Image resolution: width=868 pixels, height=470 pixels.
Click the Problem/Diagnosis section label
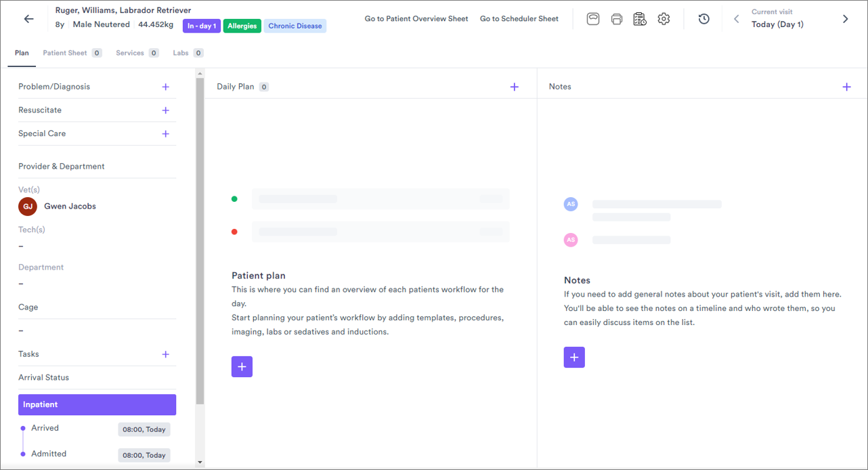point(54,87)
